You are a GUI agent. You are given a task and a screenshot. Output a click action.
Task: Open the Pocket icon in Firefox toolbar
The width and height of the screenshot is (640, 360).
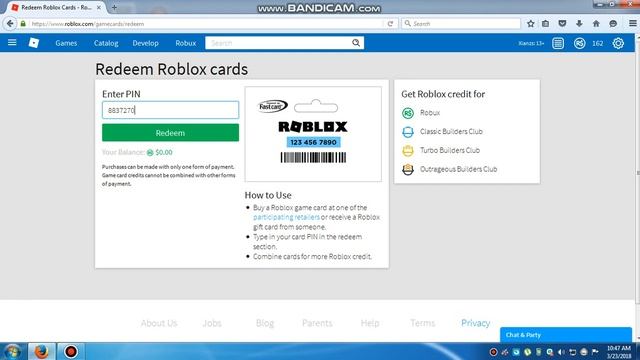(x=562, y=24)
